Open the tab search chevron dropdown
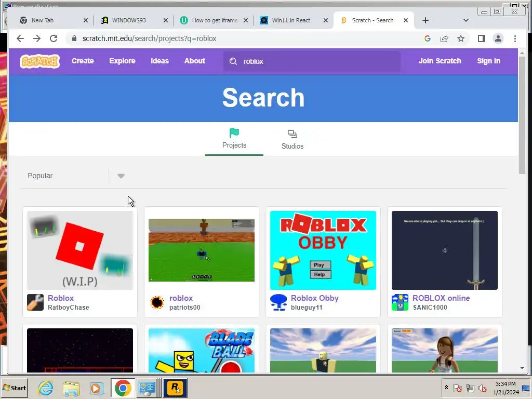 [x=466, y=20]
